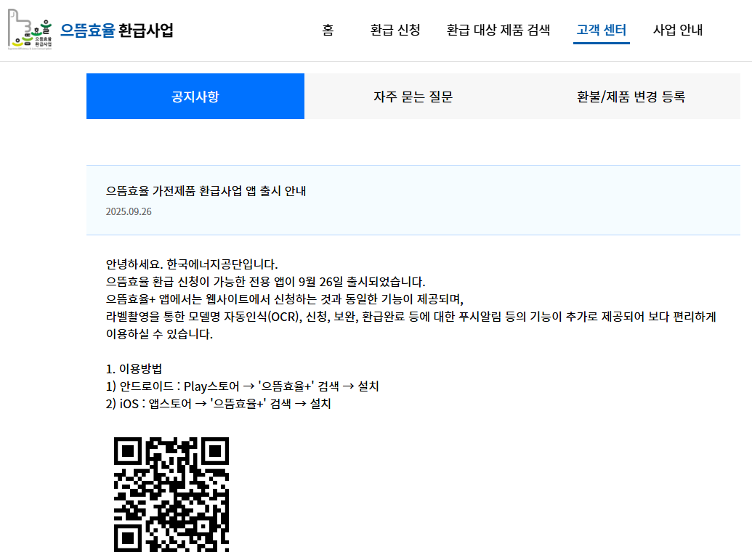Click the sentence about 9월 26일 출시
This screenshot has height=560, width=752.
(265, 281)
